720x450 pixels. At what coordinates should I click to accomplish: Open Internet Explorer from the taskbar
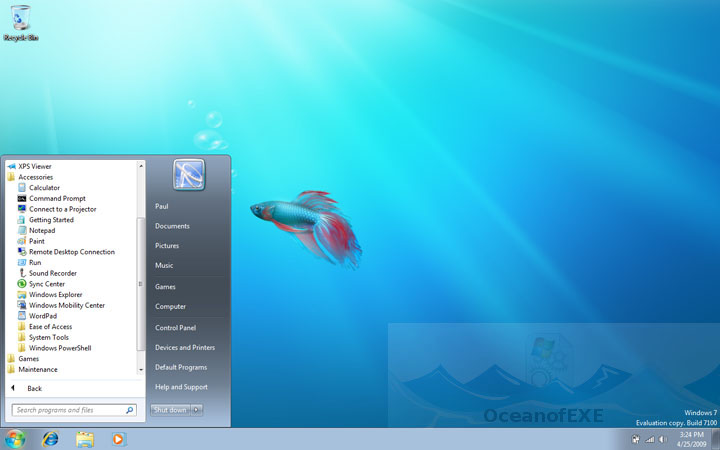[50, 439]
